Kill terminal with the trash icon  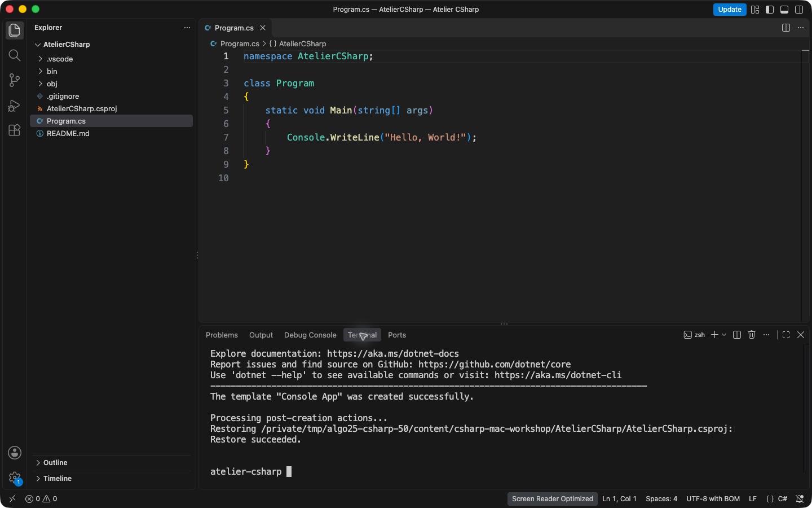click(x=752, y=335)
